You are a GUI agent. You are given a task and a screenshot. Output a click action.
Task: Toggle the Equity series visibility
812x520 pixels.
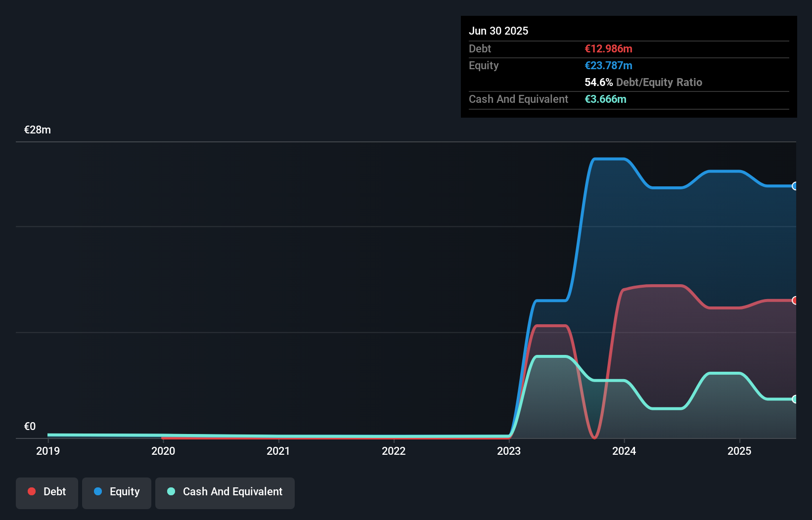(117, 492)
